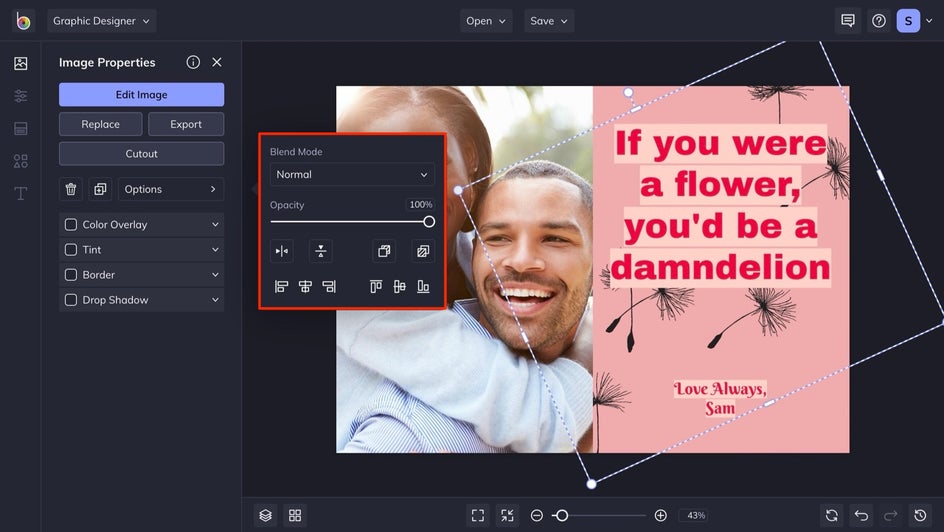
Task: Open the Options flyout
Action: [x=171, y=189]
